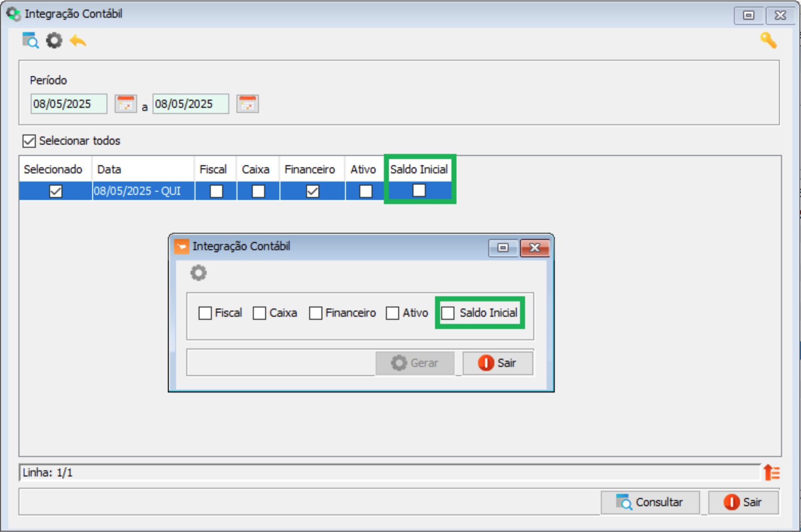Viewport: 801px width, 532px height.
Task: Check the Fiscal checkbox in the popup
Action: tap(205, 313)
